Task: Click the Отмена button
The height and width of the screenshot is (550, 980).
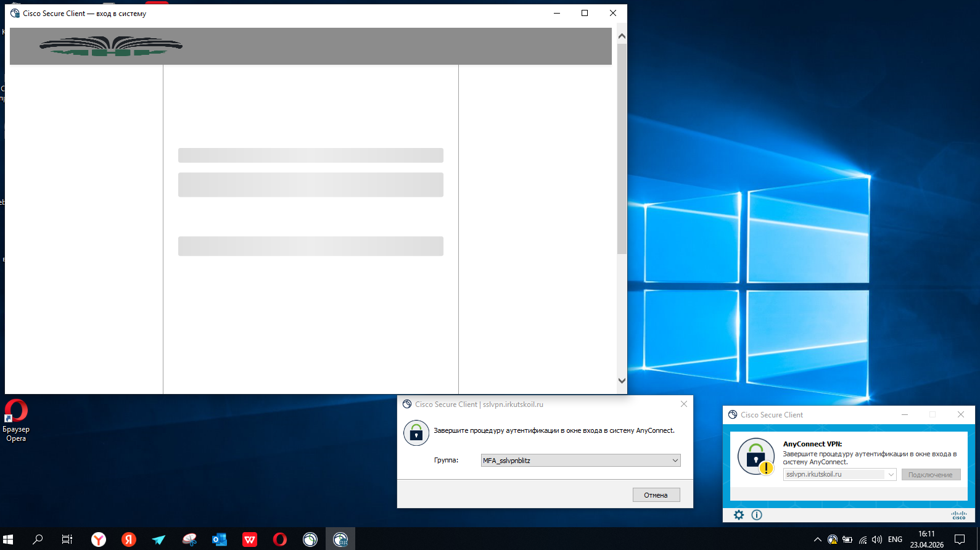Action: pos(656,495)
